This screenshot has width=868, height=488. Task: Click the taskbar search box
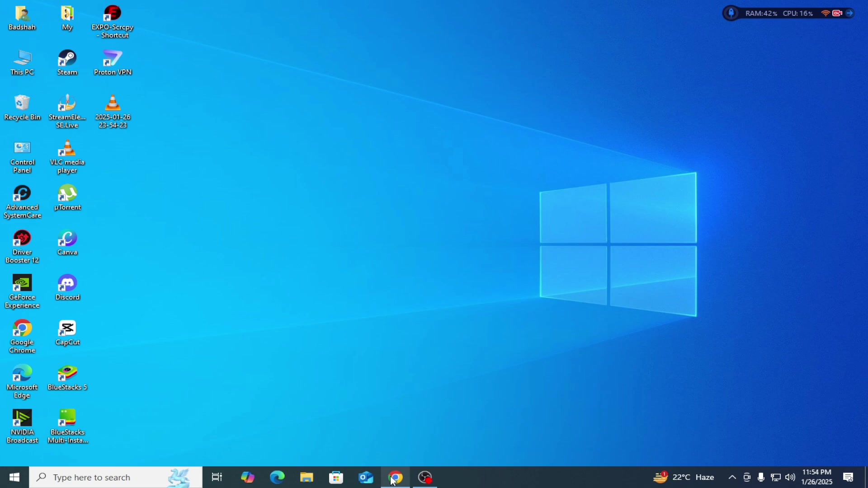[x=116, y=478]
